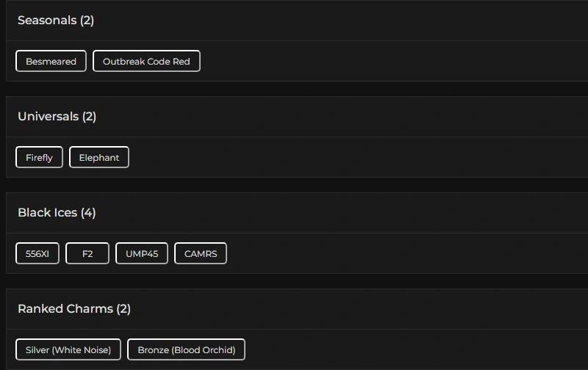Click the Seasonals item count (2)

87,21
